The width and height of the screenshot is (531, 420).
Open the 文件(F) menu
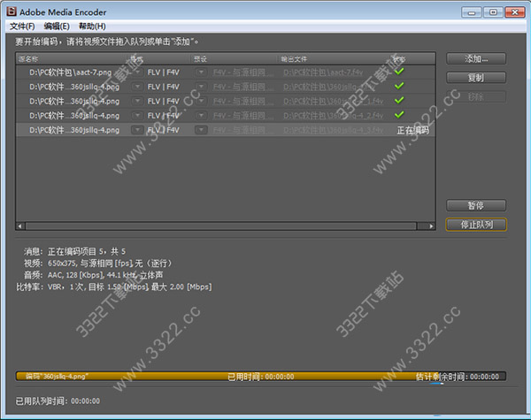point(22,27)
